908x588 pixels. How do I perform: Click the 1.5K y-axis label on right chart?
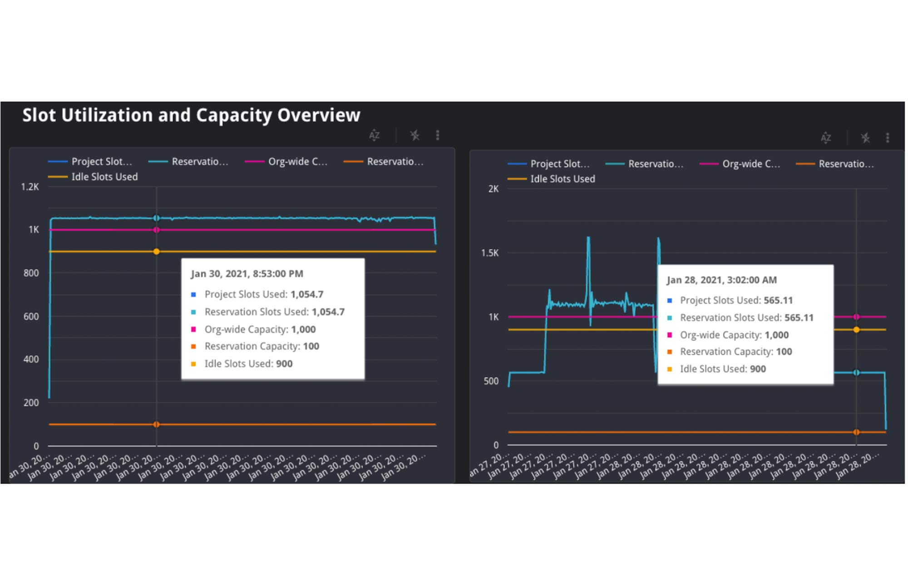[x=490, y=253]
